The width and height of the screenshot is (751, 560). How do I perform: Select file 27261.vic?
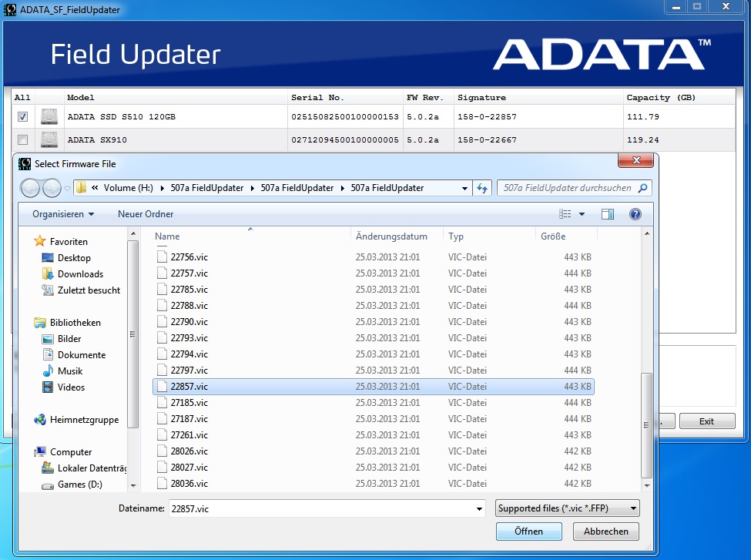coord(374,435)
